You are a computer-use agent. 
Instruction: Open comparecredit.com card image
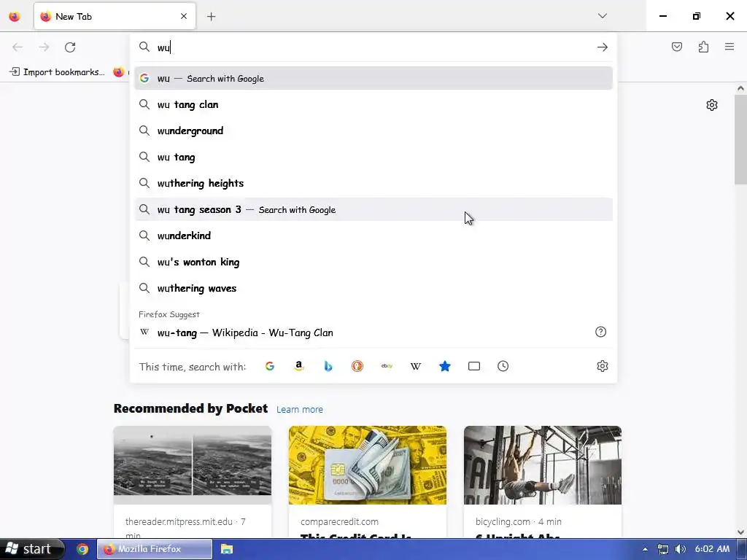click(x=368, y=465)
